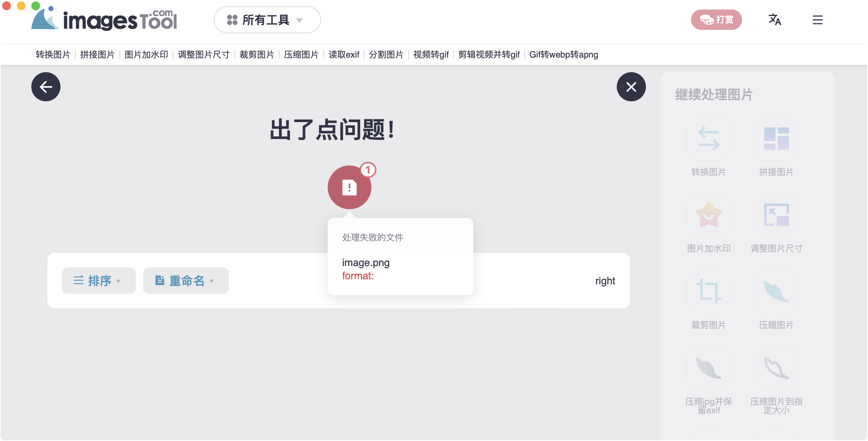Open 视频转gif from the navigation bar
Screen dimensions: 868x441
(431, 54)
